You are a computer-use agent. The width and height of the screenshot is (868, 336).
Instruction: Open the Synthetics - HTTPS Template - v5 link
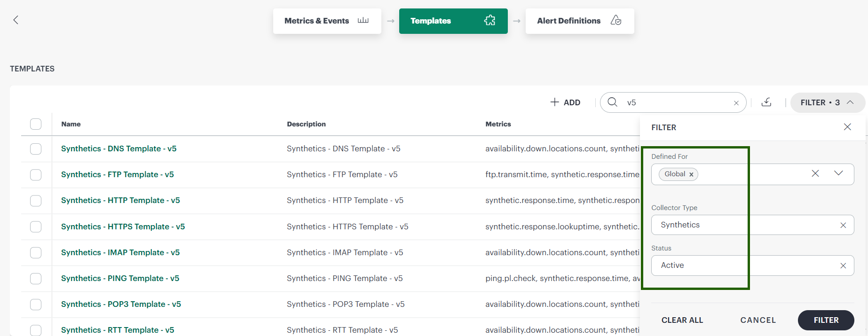click(123, 227)
